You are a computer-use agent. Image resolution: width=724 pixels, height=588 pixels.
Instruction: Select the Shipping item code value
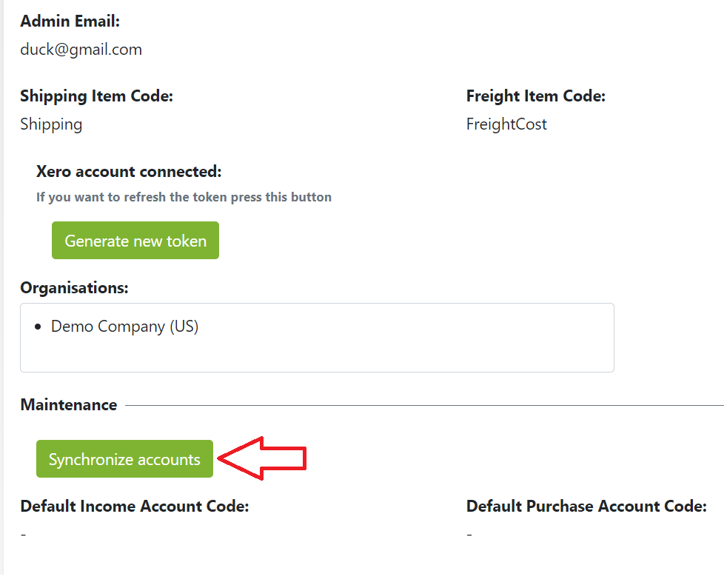tap(51, 124)
